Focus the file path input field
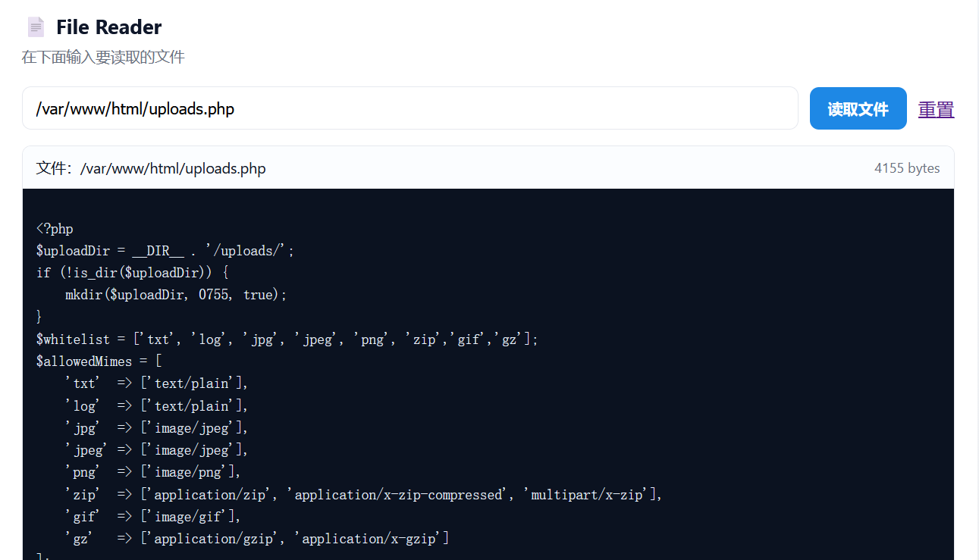This screenshot has height=560, width=979. [409, 108]
